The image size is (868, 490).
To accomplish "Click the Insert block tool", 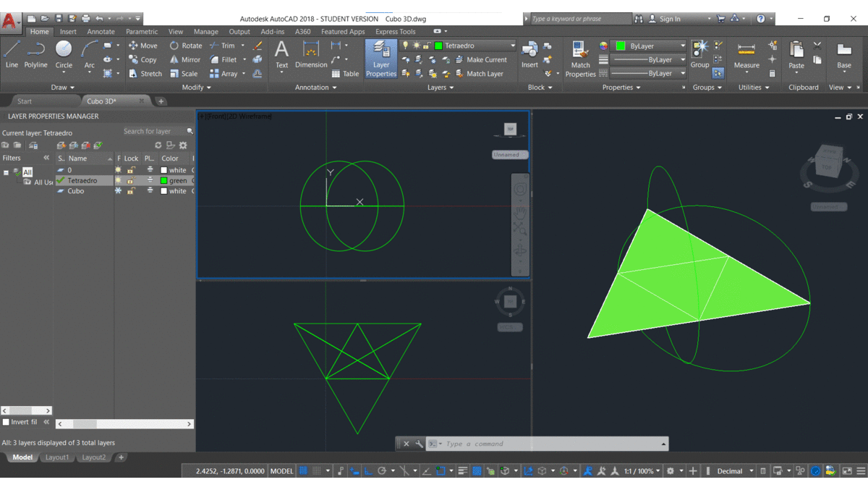I will [x=529, y=55].
